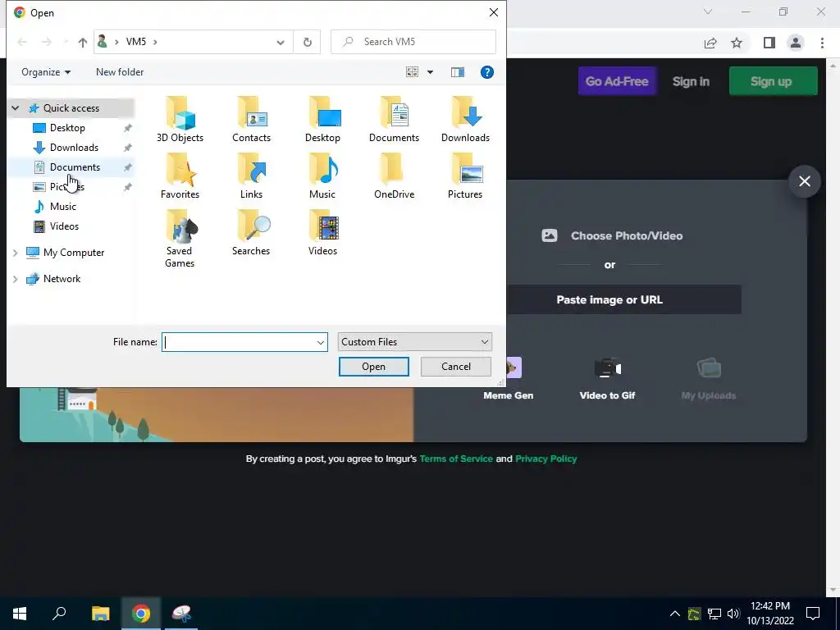Open the Windows Start menu
Image resolution: width=840 pixels, height=630 pixels.
click(20, 614)
